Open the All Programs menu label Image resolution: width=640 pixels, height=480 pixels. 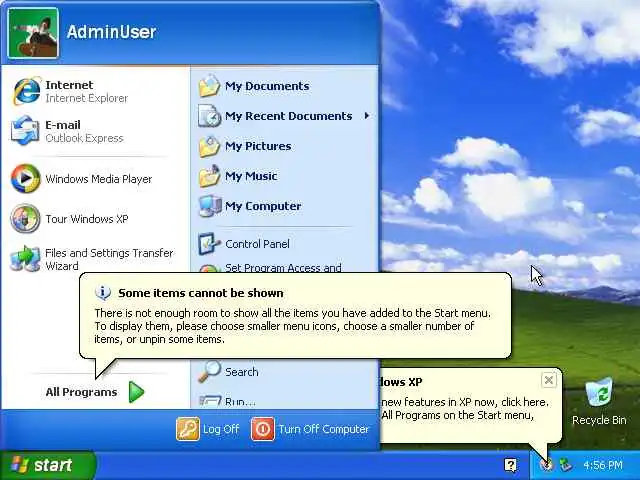[81, 392]
